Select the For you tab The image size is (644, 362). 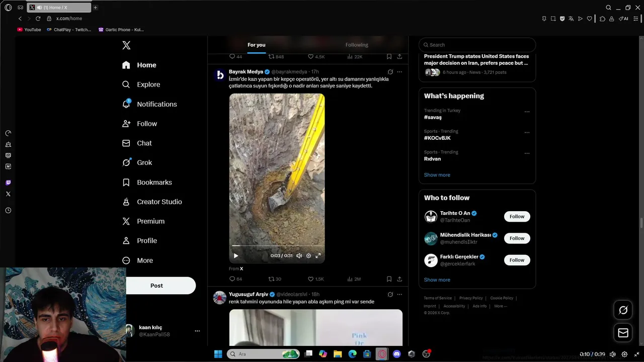pyautogui.click(x=256, y=45)
